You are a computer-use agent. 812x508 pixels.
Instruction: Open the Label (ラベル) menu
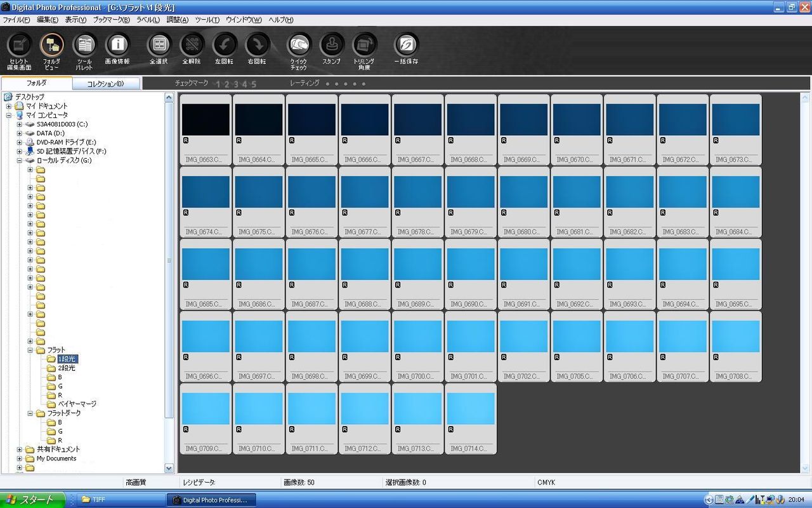point(148,20)
